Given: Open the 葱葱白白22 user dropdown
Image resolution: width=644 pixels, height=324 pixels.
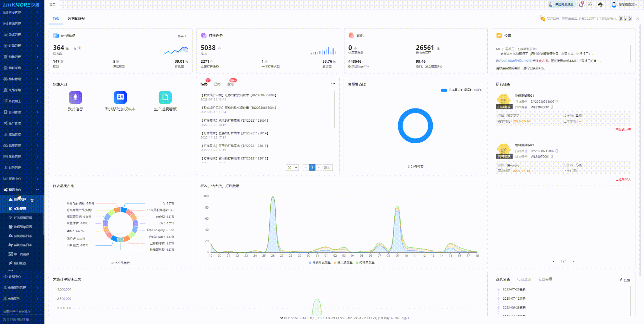Looking at the screenshot, I should coord(628,4).
